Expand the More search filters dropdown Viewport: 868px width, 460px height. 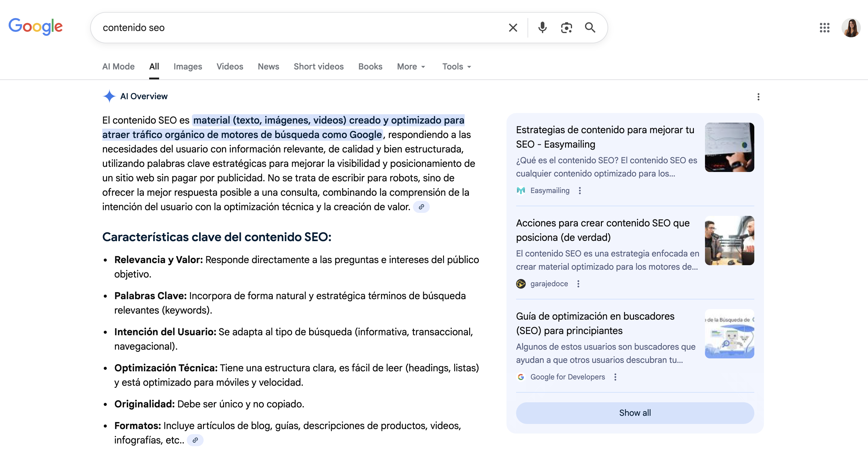coord(411,67)
